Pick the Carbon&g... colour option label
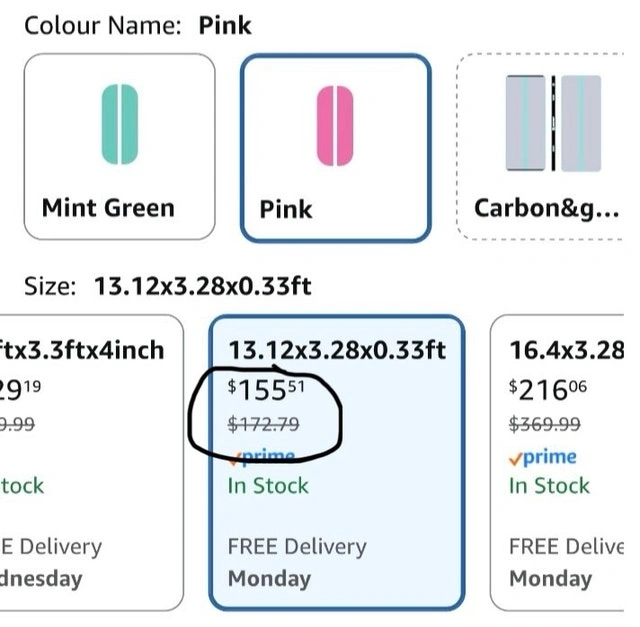 (547, 208)
